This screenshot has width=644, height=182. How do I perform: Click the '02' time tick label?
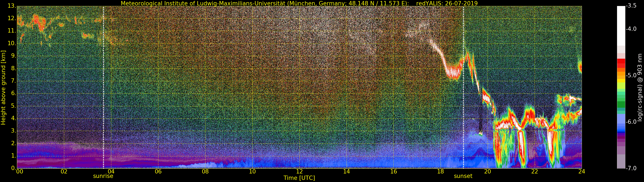[x=64, y=172]
